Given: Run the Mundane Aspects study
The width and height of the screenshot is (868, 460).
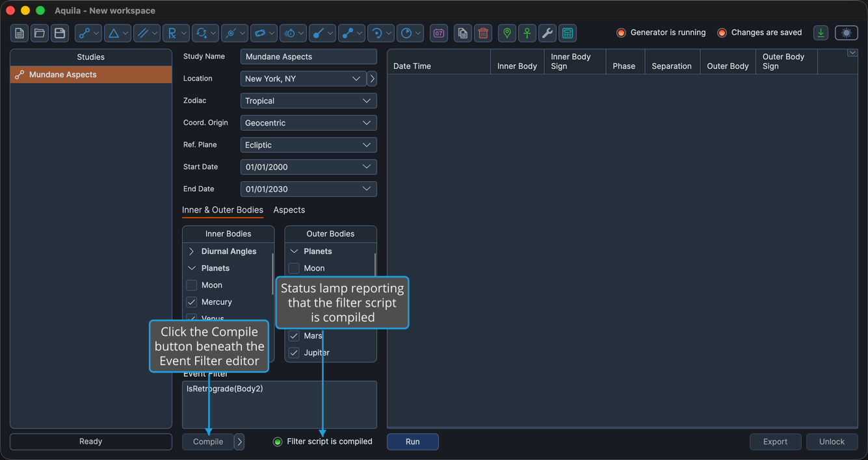Looking at the screenshot, I should tap(413, 442).
